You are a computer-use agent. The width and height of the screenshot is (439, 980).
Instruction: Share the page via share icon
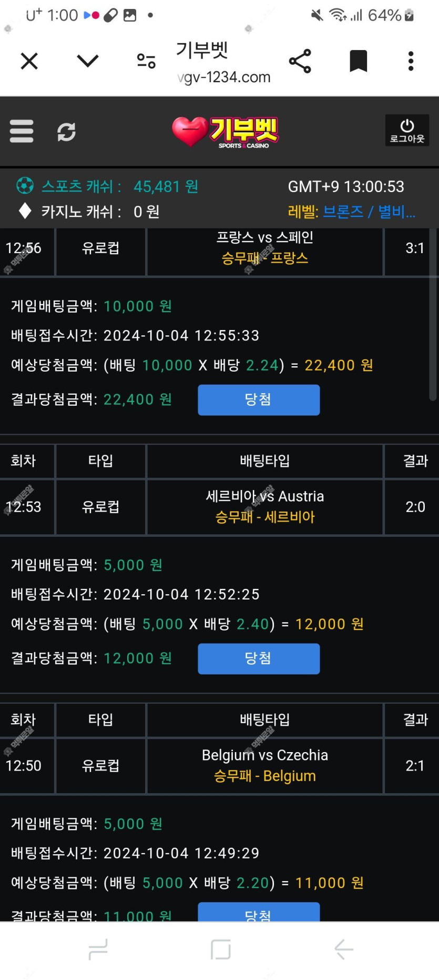point(300,61)
